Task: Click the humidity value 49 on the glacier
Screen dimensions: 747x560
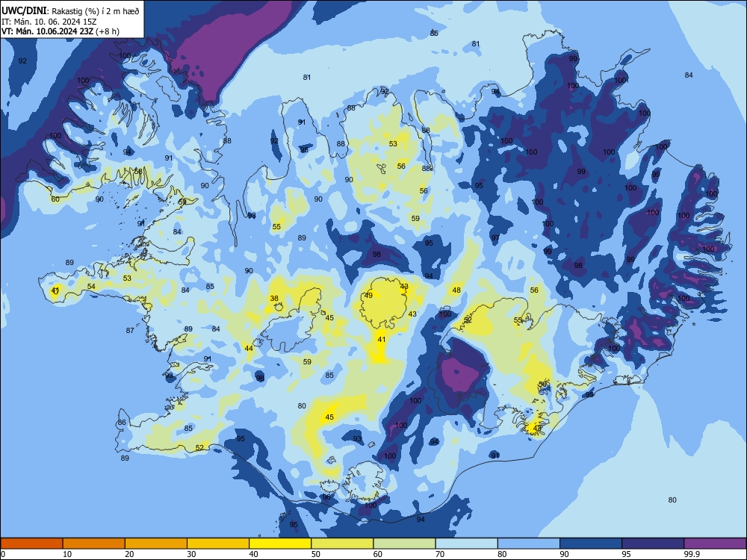Action: point(368,295)
